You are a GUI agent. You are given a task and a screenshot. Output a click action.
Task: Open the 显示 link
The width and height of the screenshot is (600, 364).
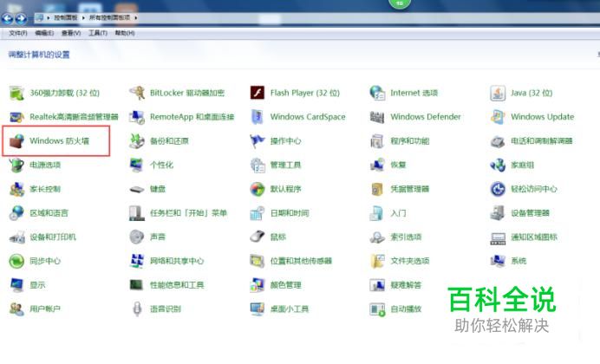pos(37,285)
